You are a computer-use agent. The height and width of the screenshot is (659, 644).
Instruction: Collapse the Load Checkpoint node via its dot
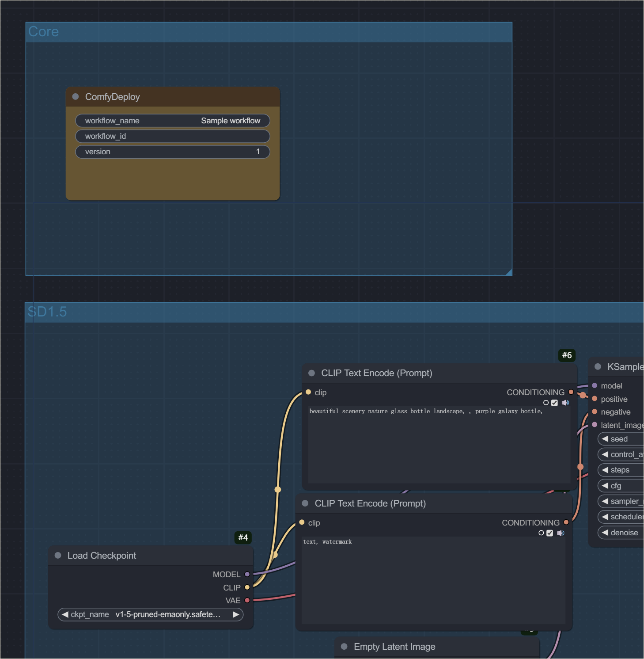point(58,555)
